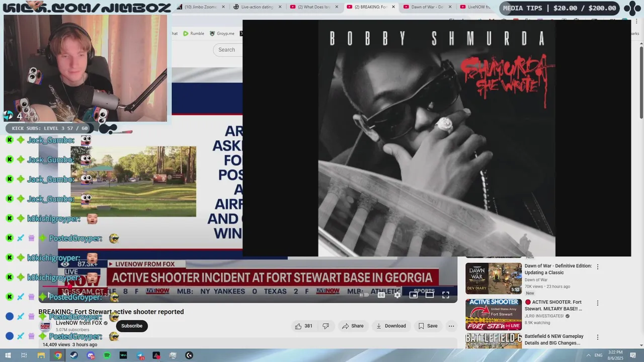Toggle closed captions on the video

(381, 295)
